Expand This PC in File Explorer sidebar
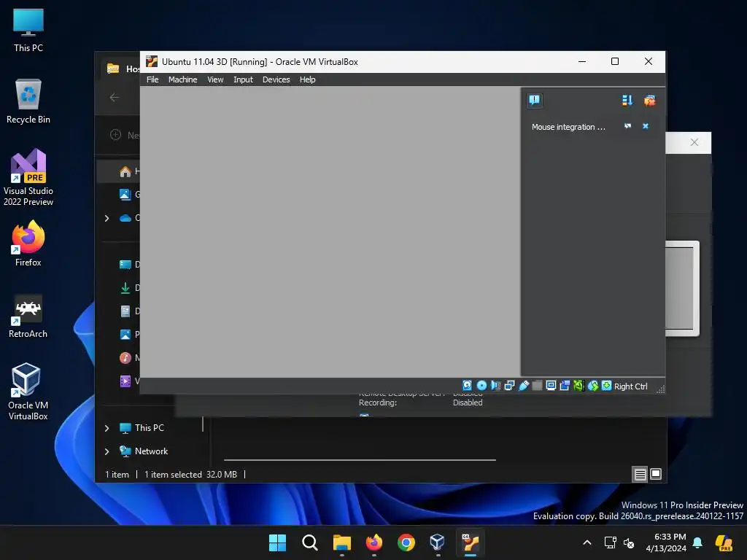Viewport: 747px width, 560px height. tap(107, 428)
